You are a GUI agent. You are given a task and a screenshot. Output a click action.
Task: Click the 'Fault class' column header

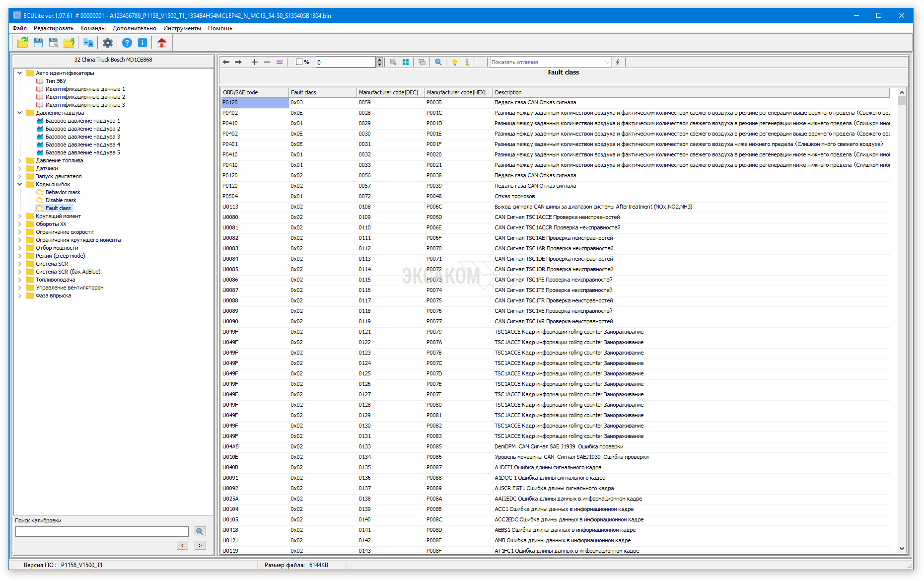point(322,92)
